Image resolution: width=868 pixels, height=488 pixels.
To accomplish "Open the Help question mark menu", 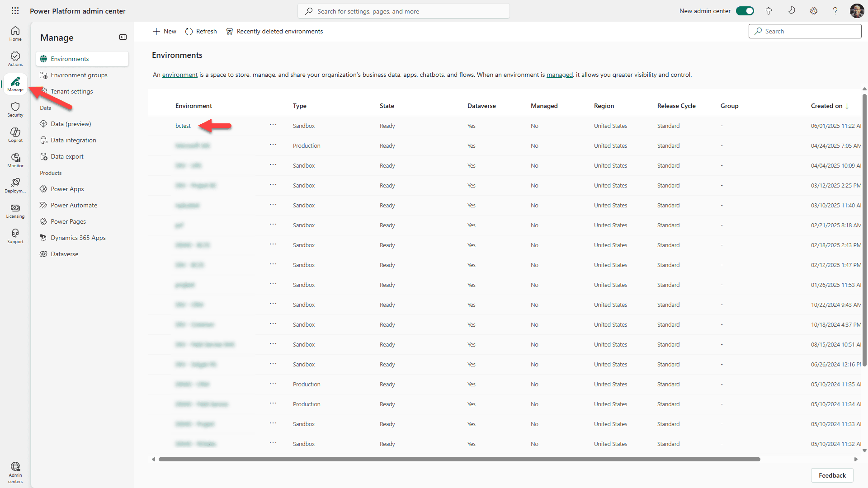I will pos(835,10).
